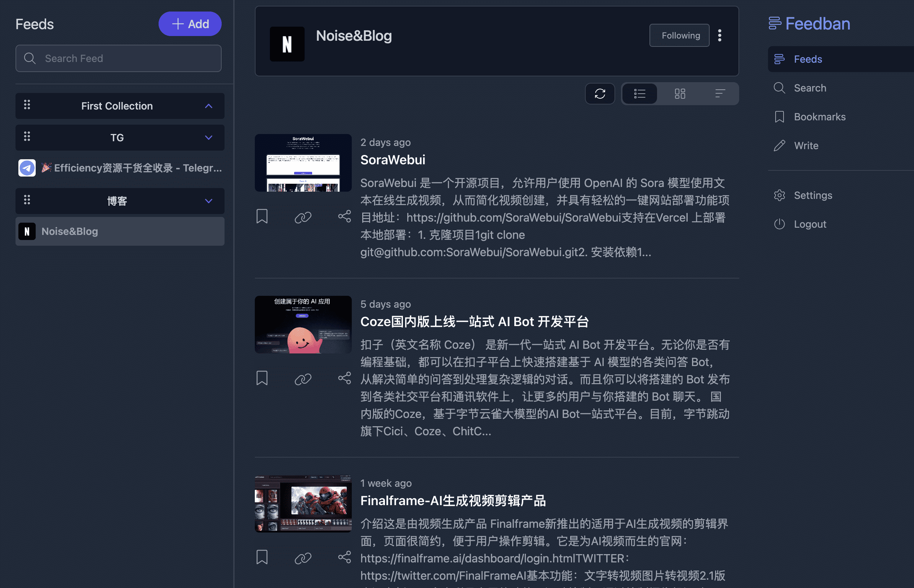This screenshot has height=588, width=914.
Task: Click into the Search Feed field
Action: click(x=119, y=58)
